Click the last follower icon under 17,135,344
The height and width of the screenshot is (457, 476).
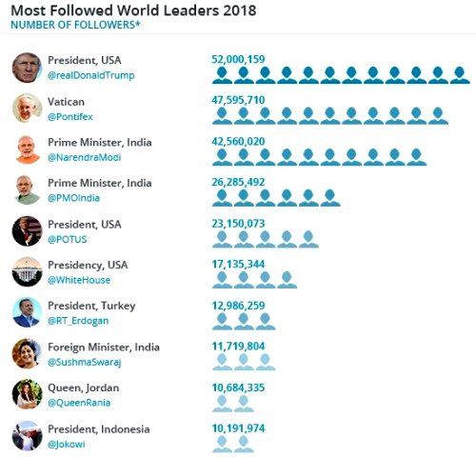pos(288,280)
